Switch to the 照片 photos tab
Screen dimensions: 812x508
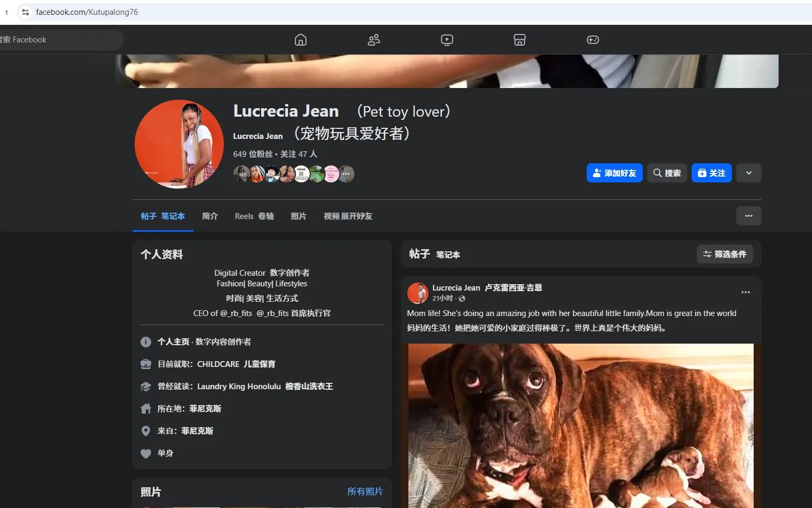pos(299,216)
